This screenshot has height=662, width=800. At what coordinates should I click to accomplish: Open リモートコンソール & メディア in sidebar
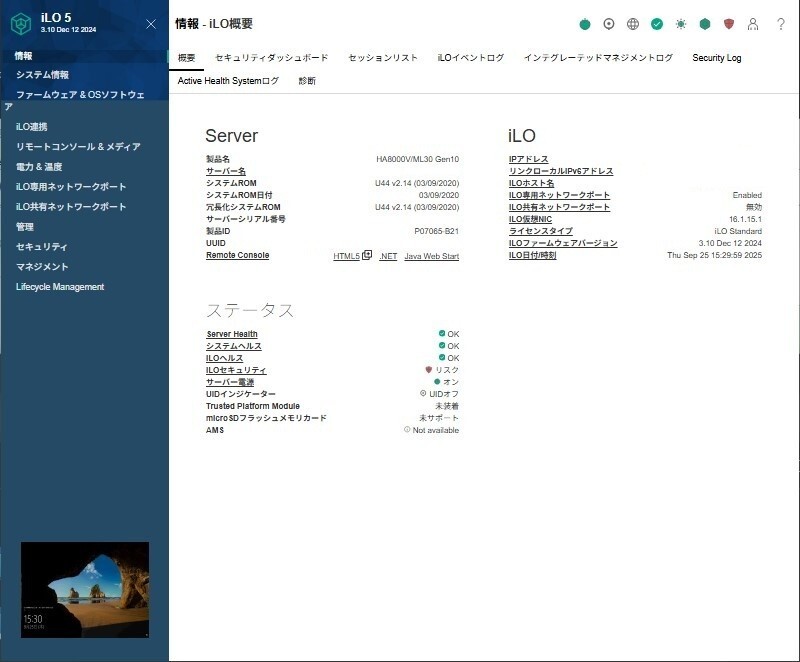78,147
